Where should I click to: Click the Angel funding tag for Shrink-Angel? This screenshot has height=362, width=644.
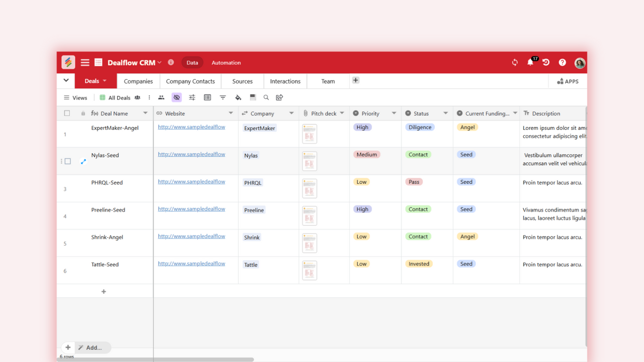coord(467,237)
